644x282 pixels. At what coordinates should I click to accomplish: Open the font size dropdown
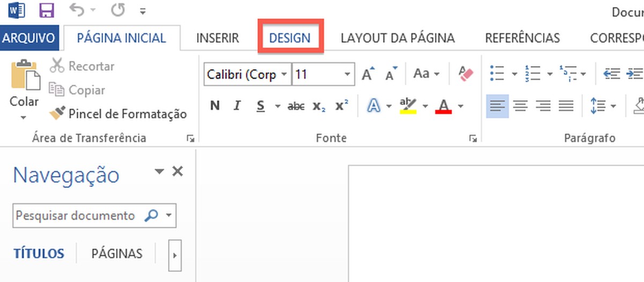click(x=348, y=75)
